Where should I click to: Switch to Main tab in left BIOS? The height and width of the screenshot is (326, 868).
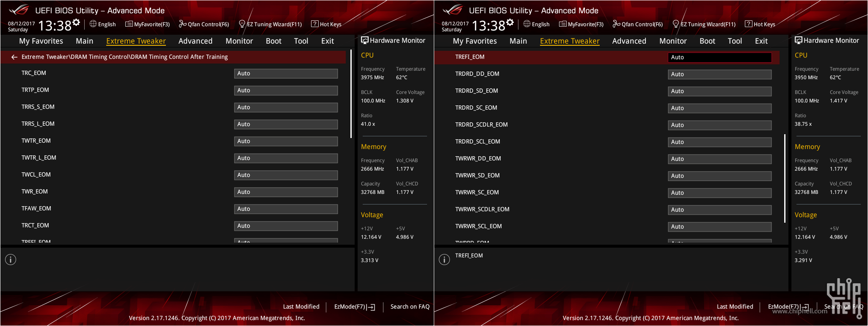click(85, 41)
